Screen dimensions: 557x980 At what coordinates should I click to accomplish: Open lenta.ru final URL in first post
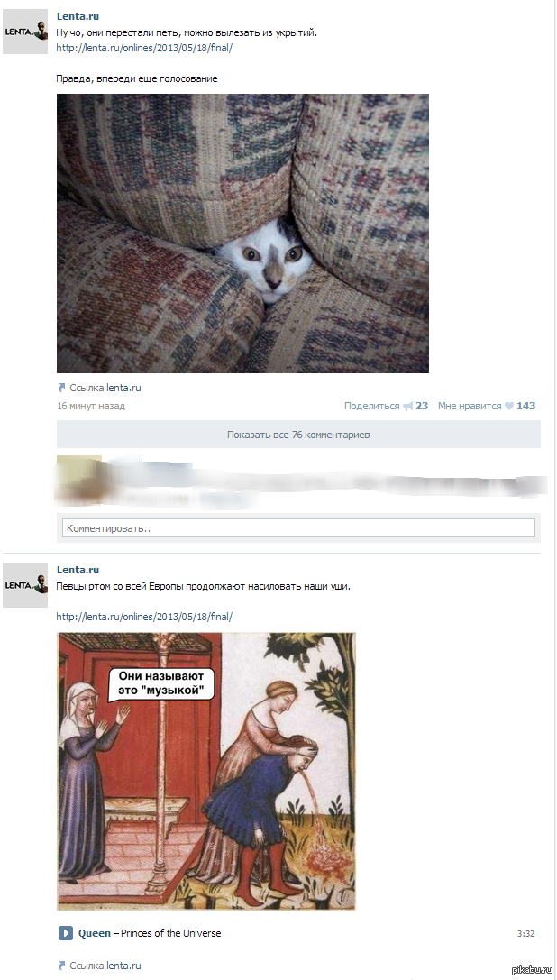[144, 48]
